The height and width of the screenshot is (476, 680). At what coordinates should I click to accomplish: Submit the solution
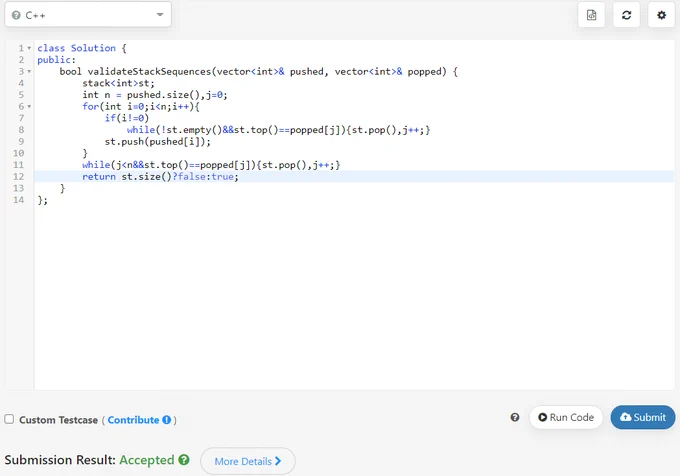pyautogui.click(x=643, y=417)
